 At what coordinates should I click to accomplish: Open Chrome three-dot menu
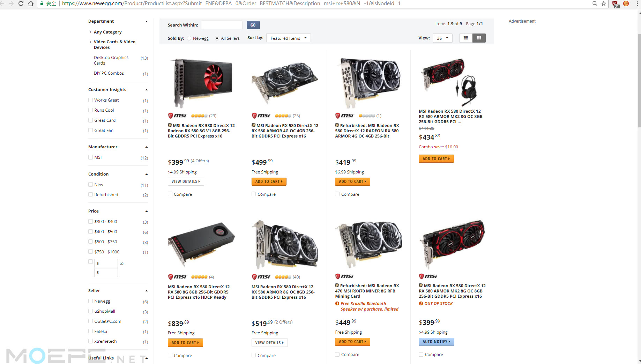click(637, 3)
